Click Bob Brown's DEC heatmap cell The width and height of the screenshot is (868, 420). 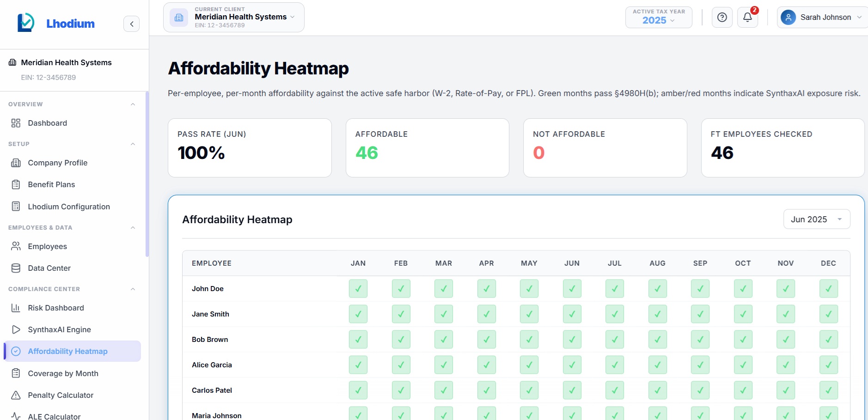828,340
